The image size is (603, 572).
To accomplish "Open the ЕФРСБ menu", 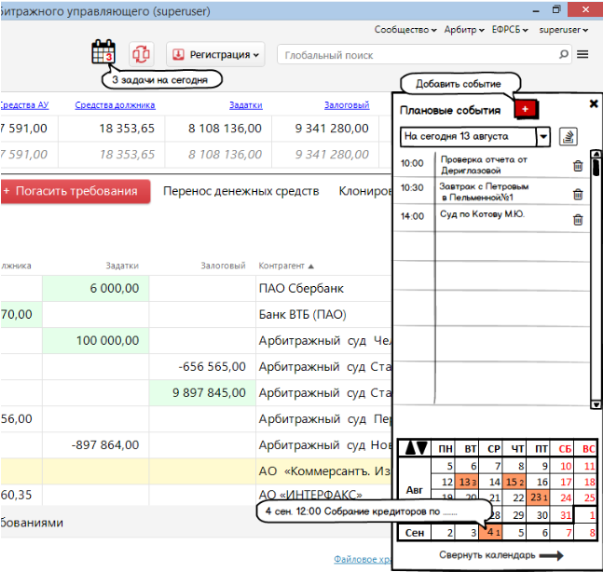I will (x=509, y=30).
